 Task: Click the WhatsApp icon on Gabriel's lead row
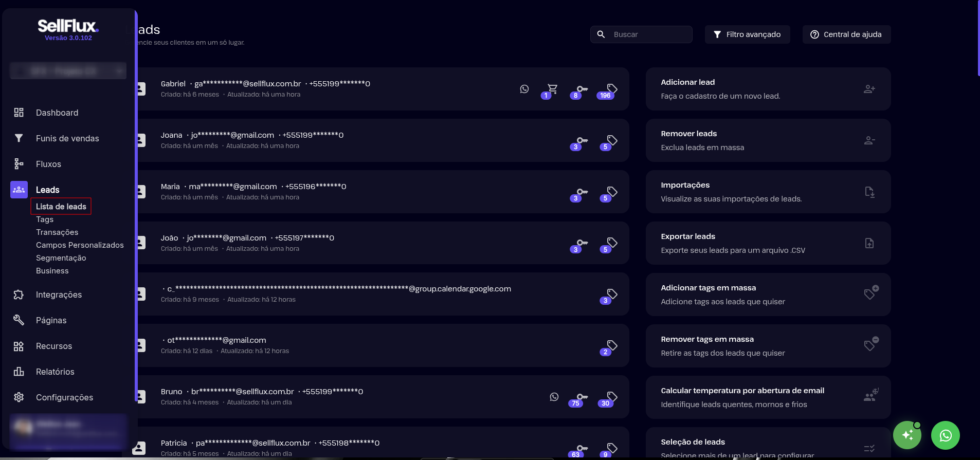(x=524, y=89)
